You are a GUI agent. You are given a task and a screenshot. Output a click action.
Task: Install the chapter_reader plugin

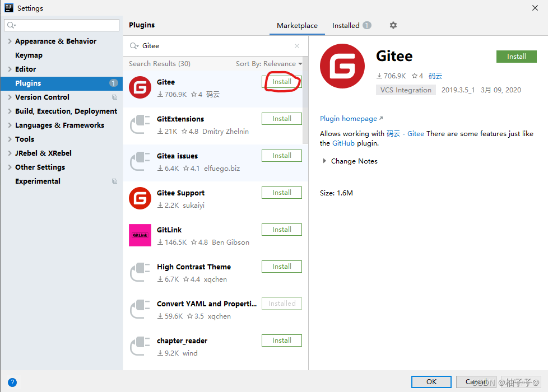(x=282, y=340)
